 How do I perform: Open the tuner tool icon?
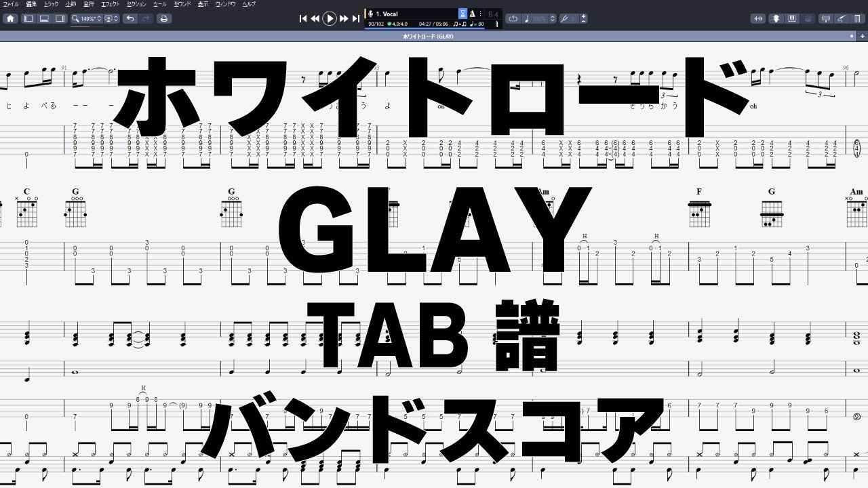pyautogui.click(x=826, y=18)
